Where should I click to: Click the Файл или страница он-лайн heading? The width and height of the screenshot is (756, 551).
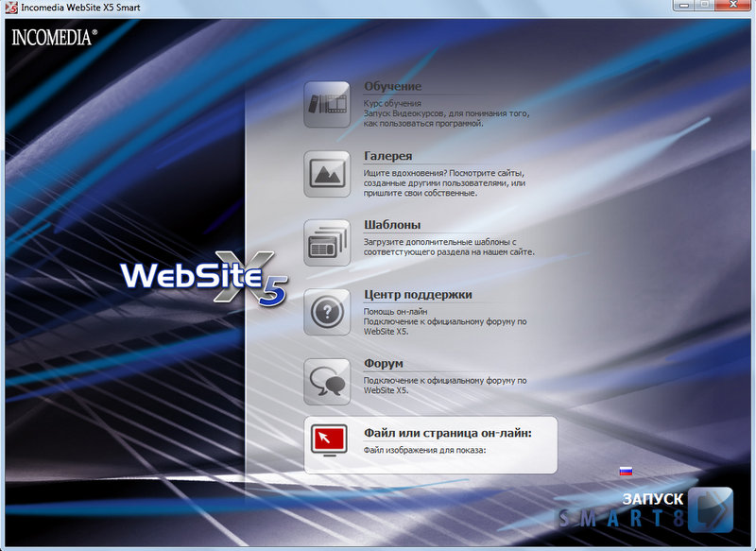[447, 433]
